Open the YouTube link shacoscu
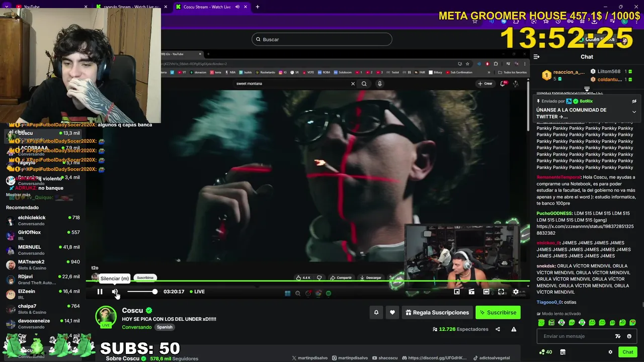The height and width of the screenshot is (362, 644). [x=384, y=358]
